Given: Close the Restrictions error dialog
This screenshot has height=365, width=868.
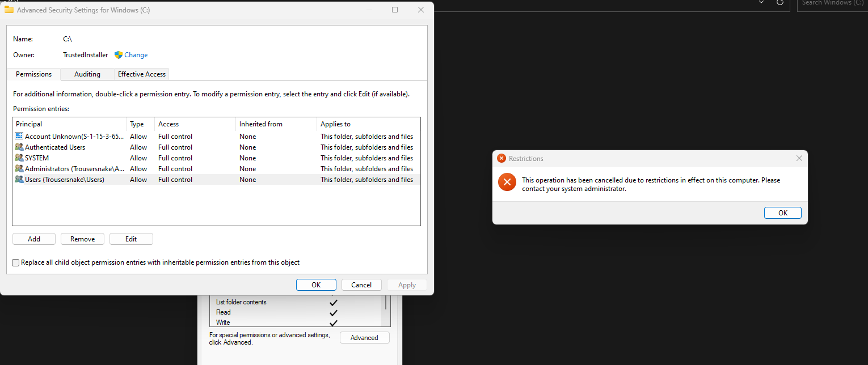Looking at the screenshot, I should 799,159.
